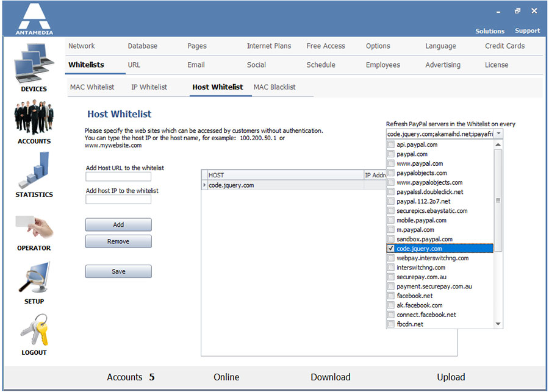The height and width of the screenshot is (392, 549).
Task: Click the dropdown list scrollbar thumb
Action: click(498, 200)
